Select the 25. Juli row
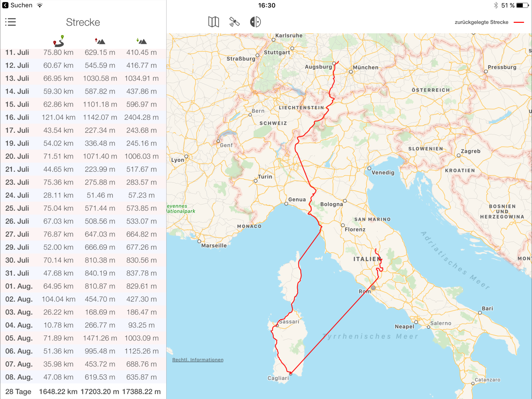Viewport: 532px width, 399px height. click(83, 208)
